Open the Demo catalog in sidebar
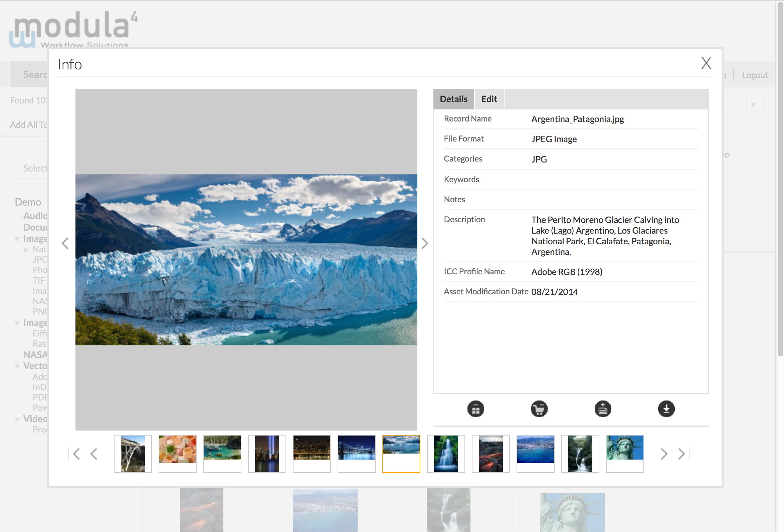This screenshot has height=532, width=784. click(x=28, y=202)
